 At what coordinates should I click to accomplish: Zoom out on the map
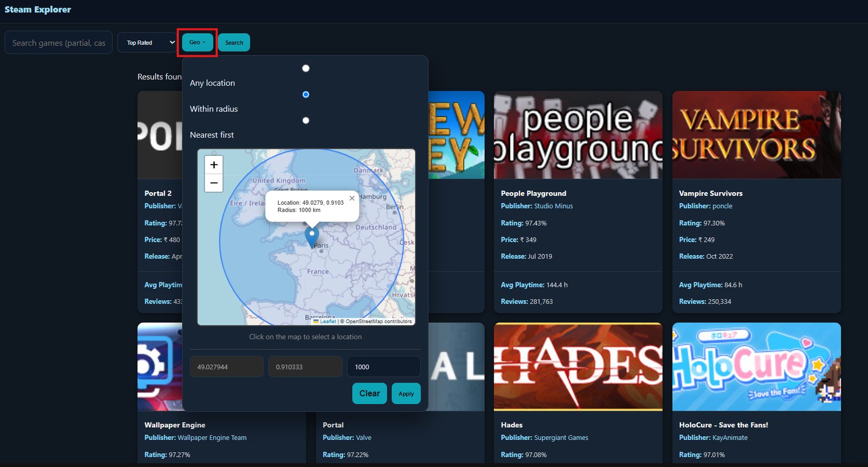click(x=214, y=183)
